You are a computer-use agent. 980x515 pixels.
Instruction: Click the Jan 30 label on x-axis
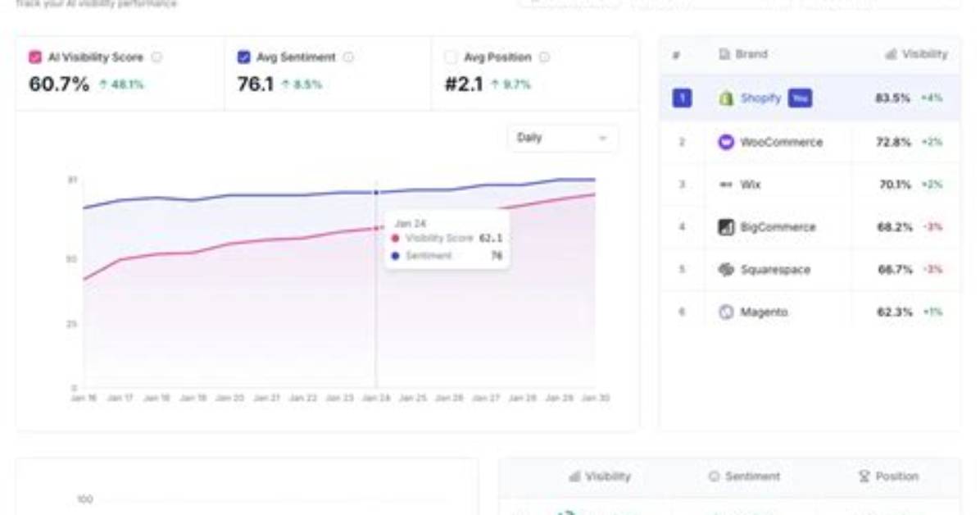click(596, 398)
